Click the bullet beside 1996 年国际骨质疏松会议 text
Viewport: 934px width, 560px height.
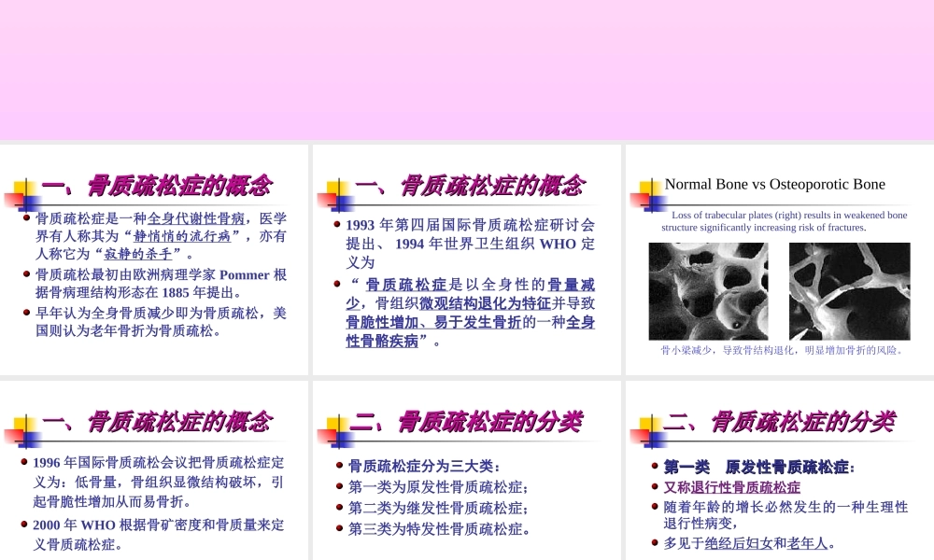tap(25, 463)
